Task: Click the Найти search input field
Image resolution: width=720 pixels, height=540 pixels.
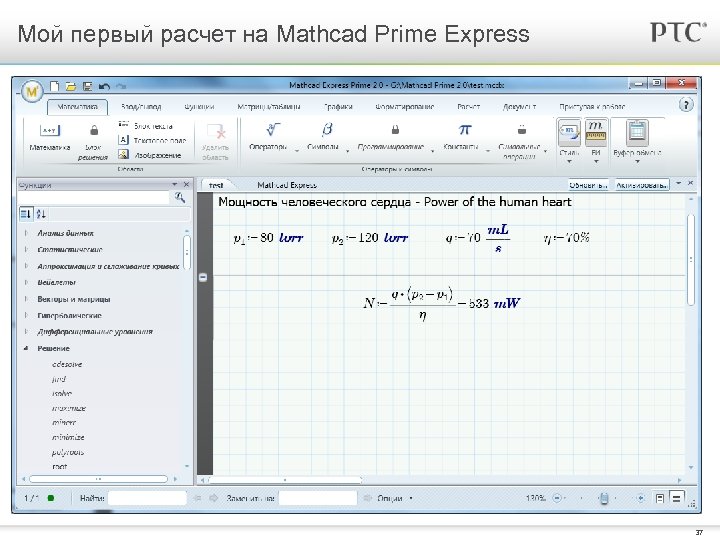Action: coord(147,498)
